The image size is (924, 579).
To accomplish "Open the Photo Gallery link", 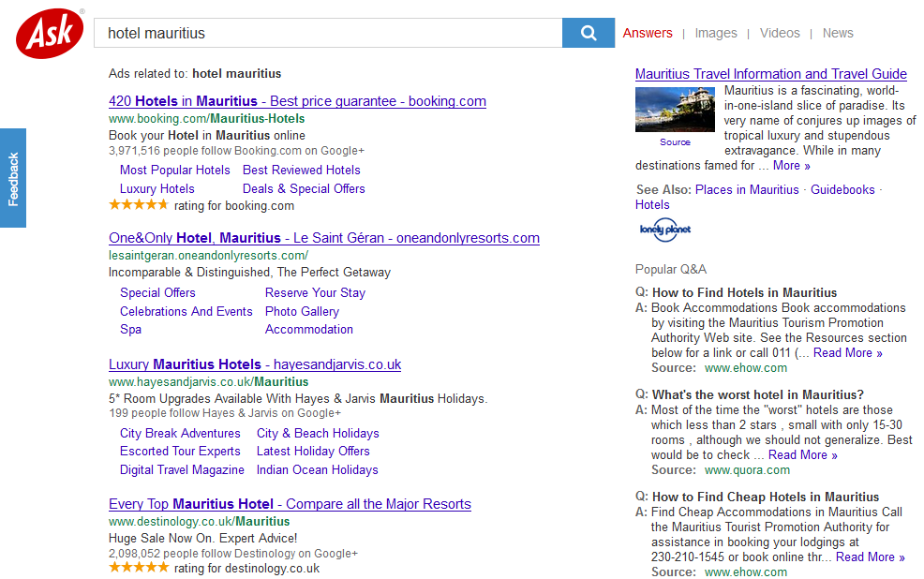I will (303, 312).
